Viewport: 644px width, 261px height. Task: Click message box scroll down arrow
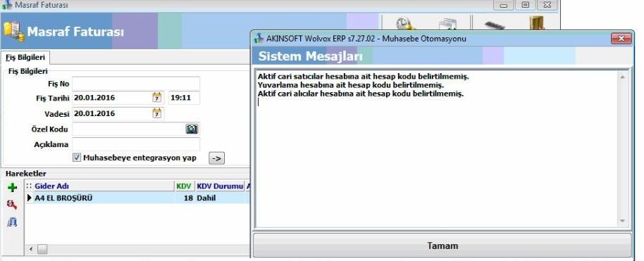point(623,221)
